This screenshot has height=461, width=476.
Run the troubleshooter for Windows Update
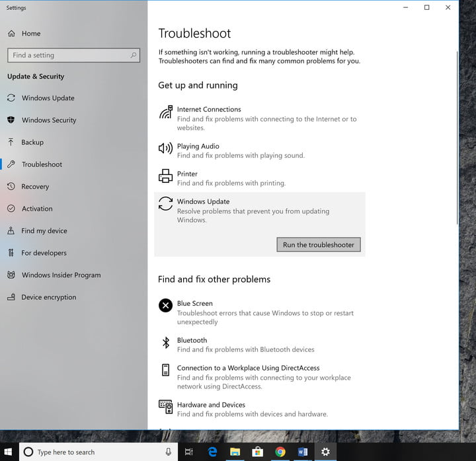pos(319,245)
